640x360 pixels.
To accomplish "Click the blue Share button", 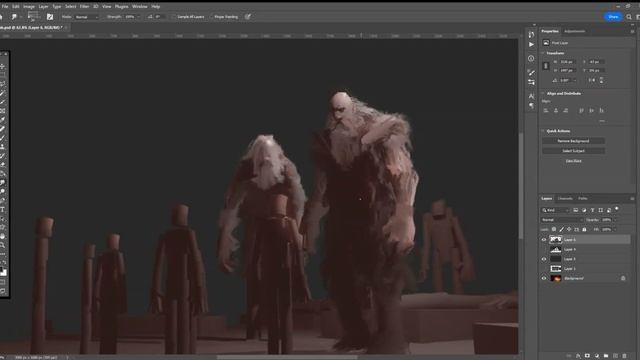I will point(613,17).
